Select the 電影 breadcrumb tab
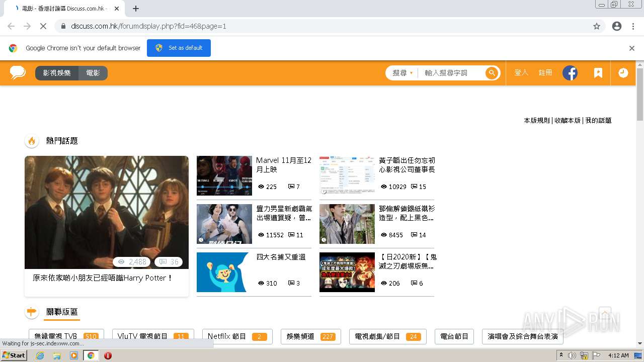Screen dimensions: 644x362 [x=93, y=73]
